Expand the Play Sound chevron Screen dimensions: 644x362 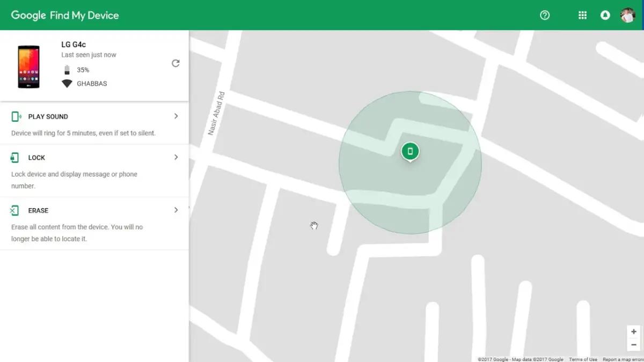coord(176,116)
